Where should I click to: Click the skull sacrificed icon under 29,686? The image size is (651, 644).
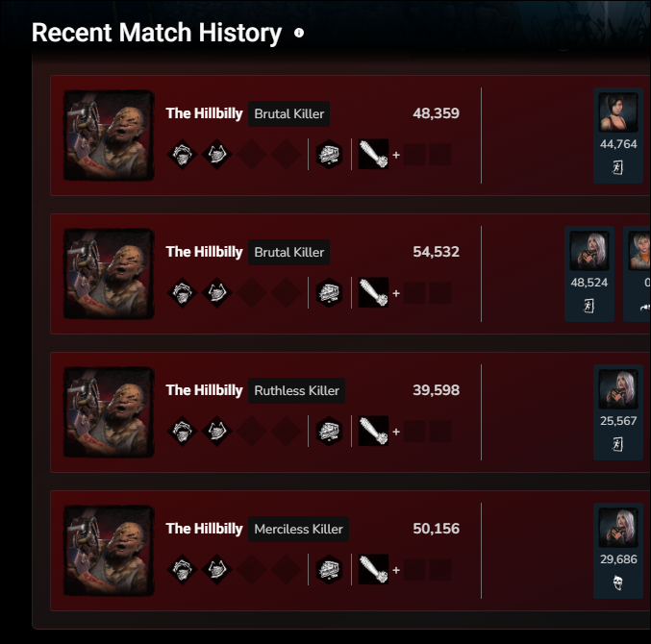click(x=617, y=582)
